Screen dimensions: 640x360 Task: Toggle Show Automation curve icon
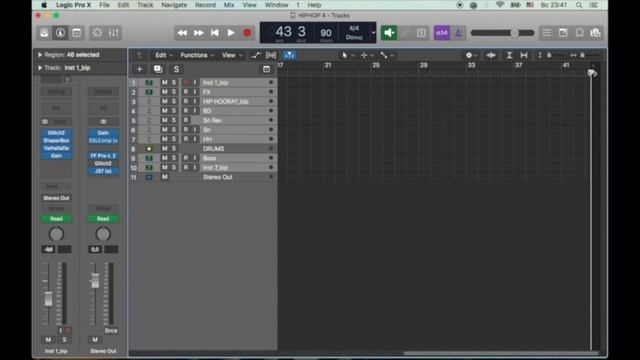pos(256,56)
